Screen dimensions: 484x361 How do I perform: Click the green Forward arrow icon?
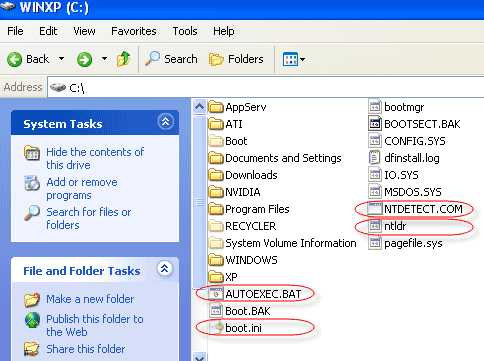point(84,60)
